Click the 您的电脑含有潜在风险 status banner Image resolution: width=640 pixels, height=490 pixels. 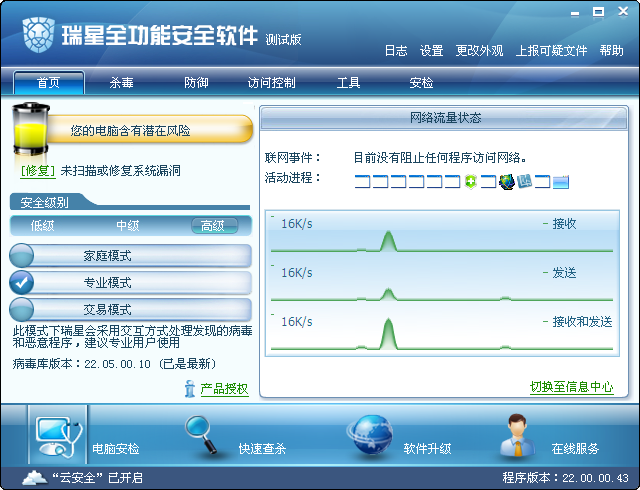click(x=149, y=130)
